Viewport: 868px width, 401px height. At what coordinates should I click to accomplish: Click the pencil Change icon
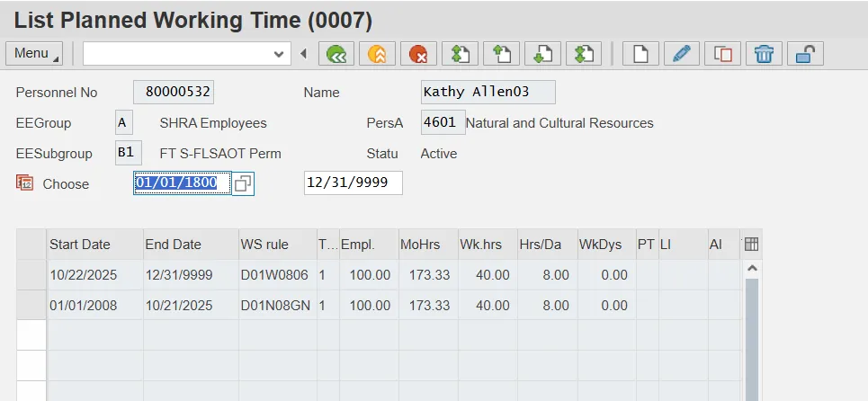pyautogui.click(x=681, y=54)
